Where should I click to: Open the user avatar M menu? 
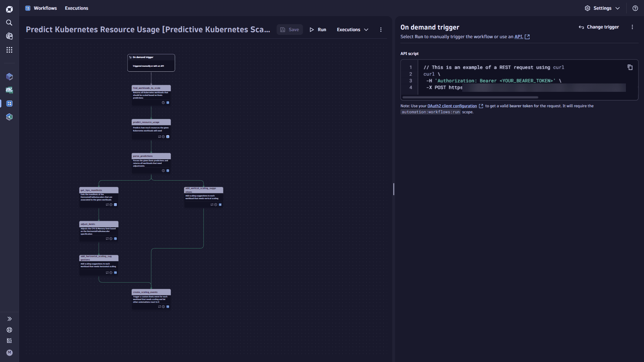pos(9,353)
